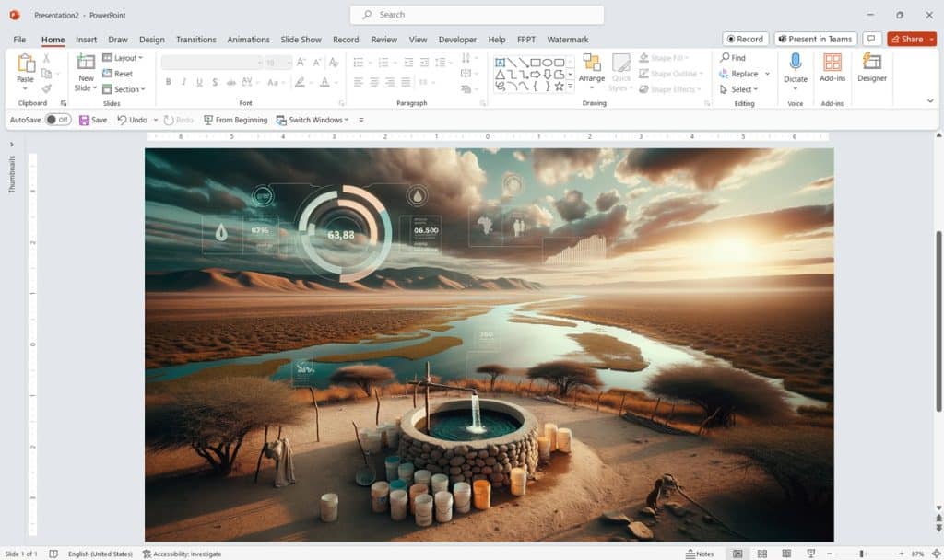The height and width of the screenshot is (560, 944).
Task: Open the Watermark menu
Action: tap(568, 40)
